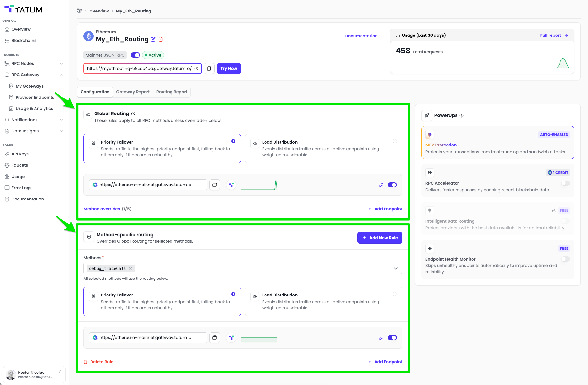Click the Ethereum logo icon
Image resolution: width=588 pixels, height=385 pixels.
coord(89,36)
